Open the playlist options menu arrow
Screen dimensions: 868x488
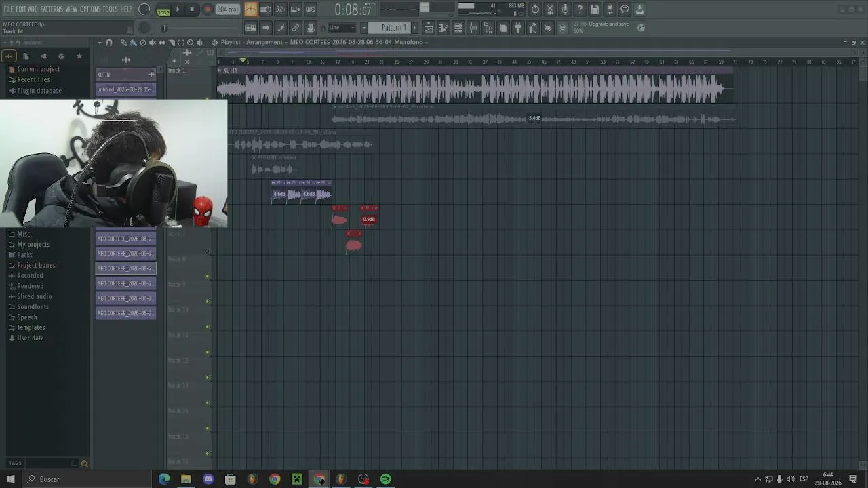pos(100,43)
